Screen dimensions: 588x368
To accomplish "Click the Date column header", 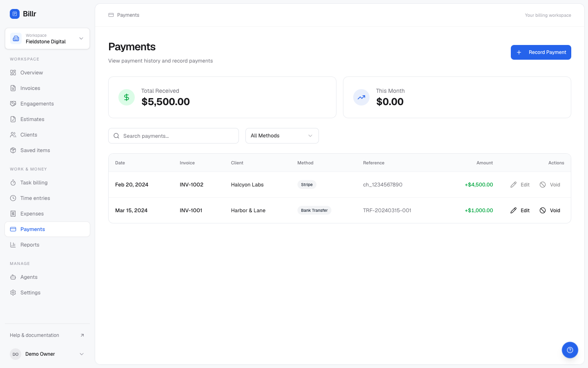I will [120, 163].
